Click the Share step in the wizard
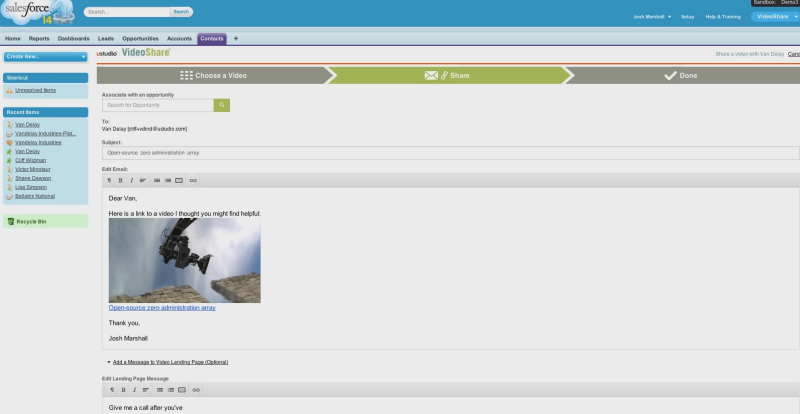Screen dimensions: 800x414 [x=447, y=76]
